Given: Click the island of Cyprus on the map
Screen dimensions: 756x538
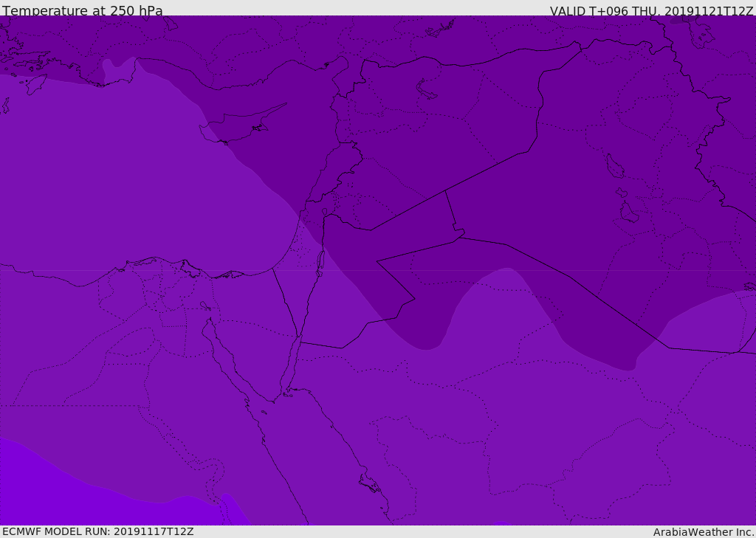Looking at the screenshot, I should (236, 126).
